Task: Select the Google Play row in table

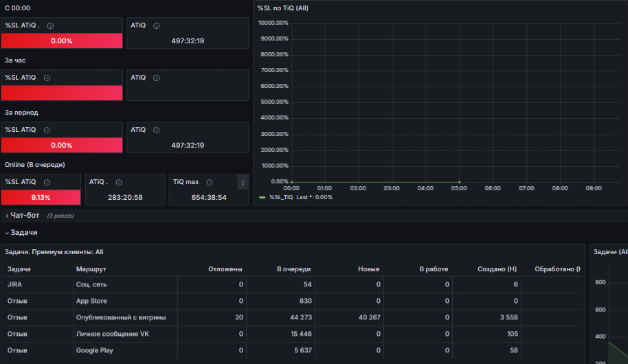Action: click(293, 350)
